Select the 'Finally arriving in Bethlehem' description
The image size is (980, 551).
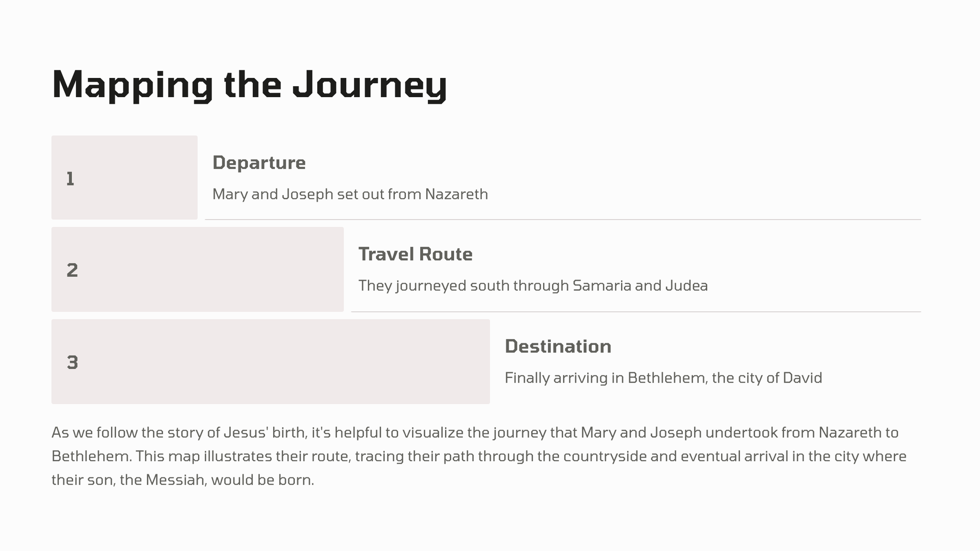663,378
